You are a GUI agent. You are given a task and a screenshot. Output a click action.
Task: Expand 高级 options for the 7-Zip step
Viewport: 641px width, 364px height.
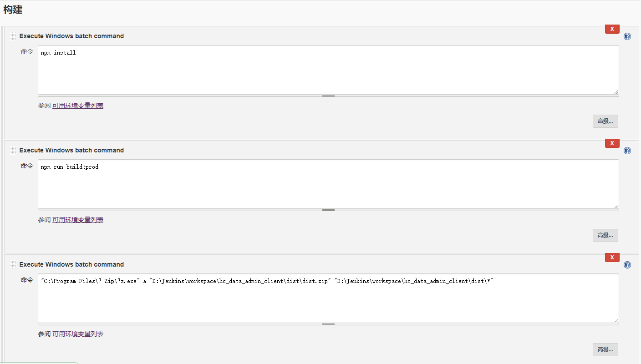coord(605,349)
